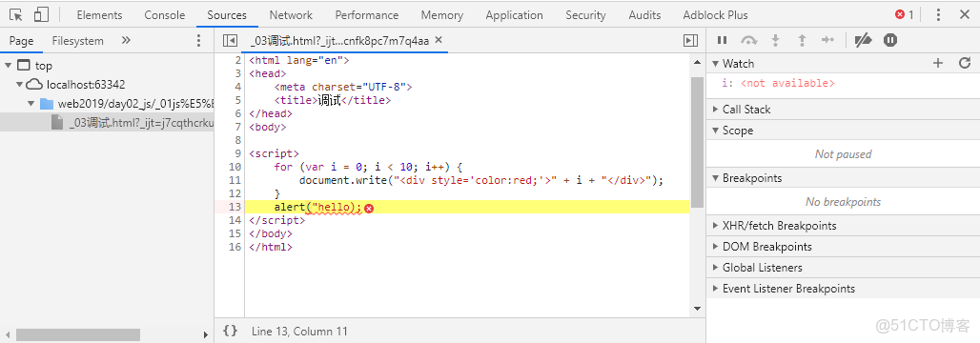Switch to the Performance tab
The height and width of the screenshot is (343, 980).
coord(366,15)
